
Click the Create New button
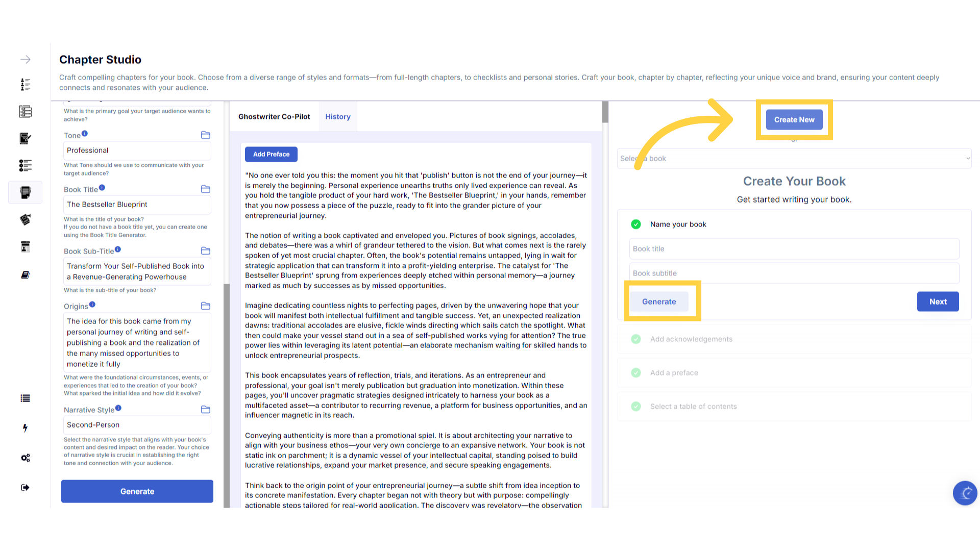[794, 120]
